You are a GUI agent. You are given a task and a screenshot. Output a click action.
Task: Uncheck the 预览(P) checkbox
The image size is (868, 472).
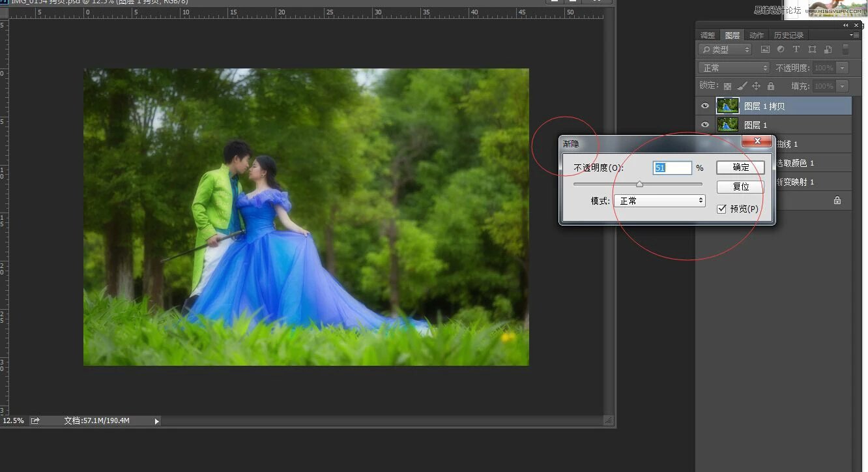(x=721, y=209)
